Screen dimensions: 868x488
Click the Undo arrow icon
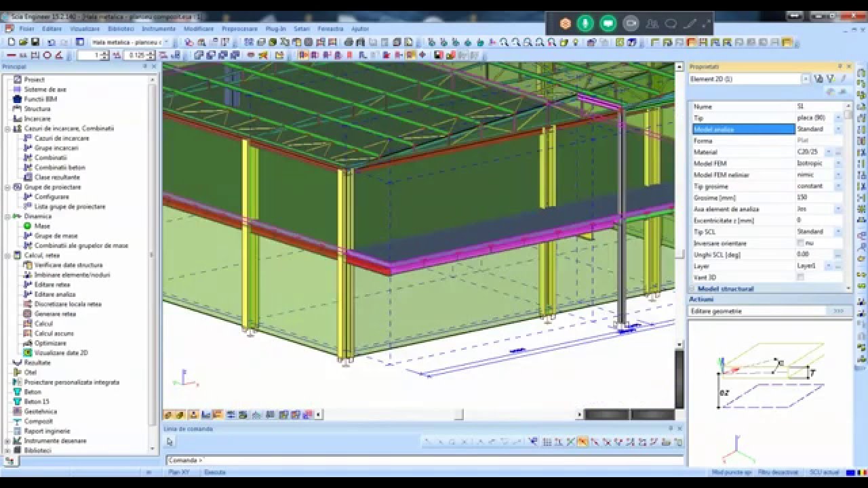pyautogui.click(x=52, y=42)
